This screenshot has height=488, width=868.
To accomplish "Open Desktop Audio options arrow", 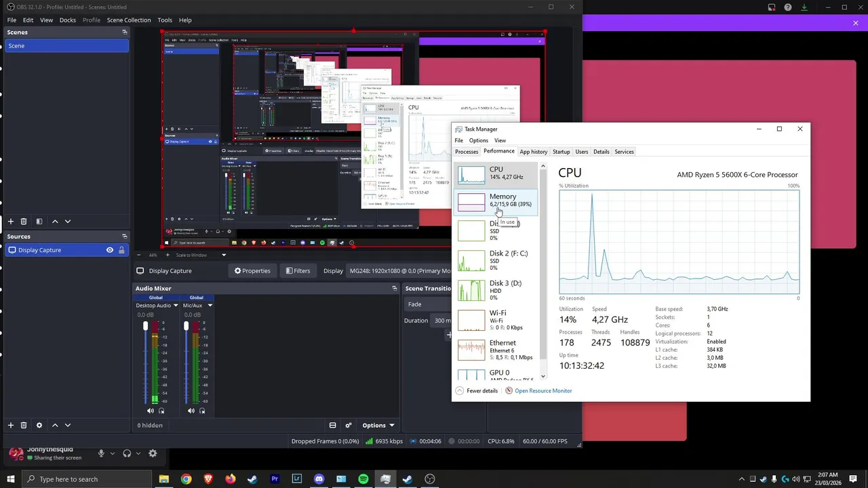I will tap(175, 306).
